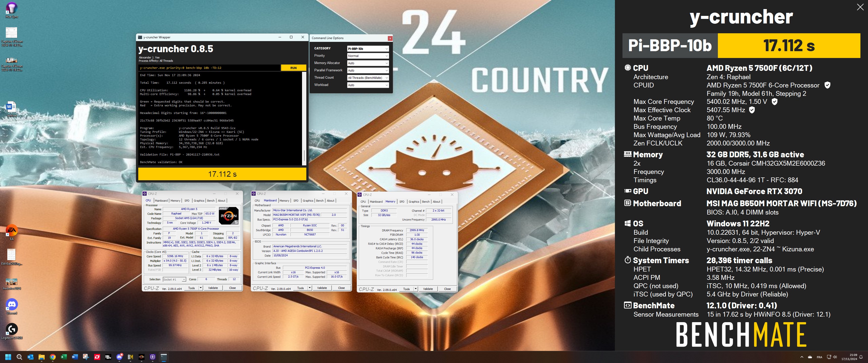Open the EA desktop shortcut
The width and height of the screenshot is (868, 363).
pyautogui.click(x=12, y=232)
